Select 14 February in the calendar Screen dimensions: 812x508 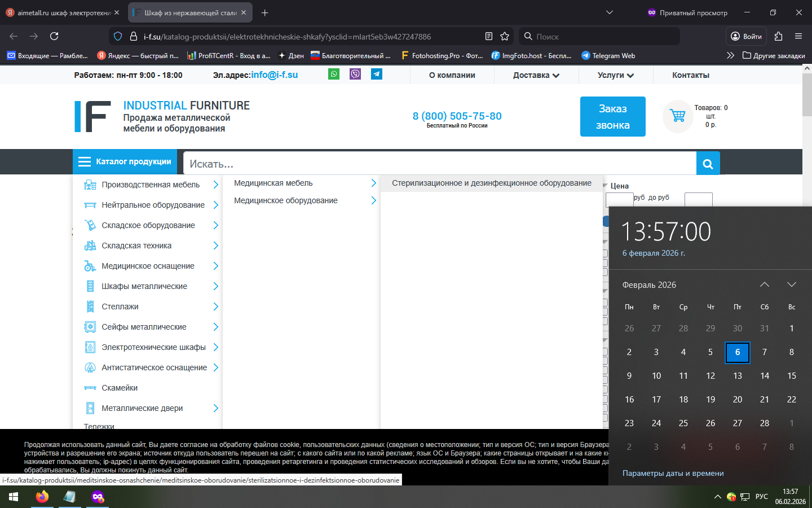(764, 375)
